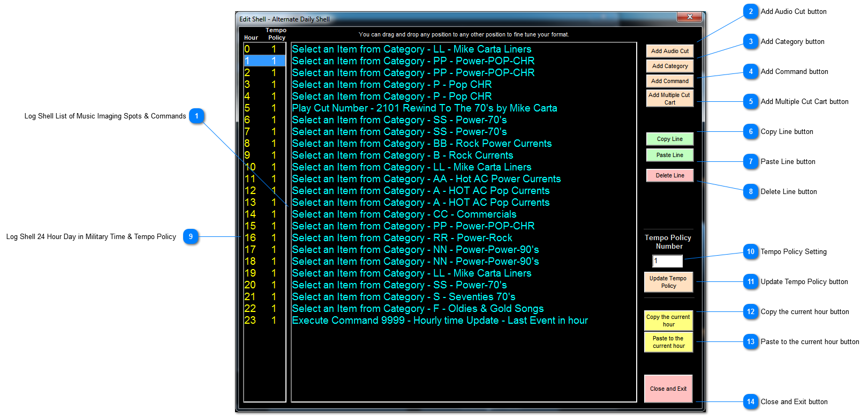Select highlighted hour 1 row
This screenshot has width=868, height=417.
[x=265, y=61]
